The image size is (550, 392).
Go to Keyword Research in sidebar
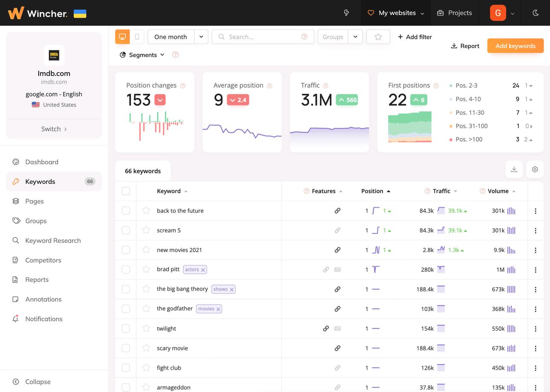tap(53, 241)
